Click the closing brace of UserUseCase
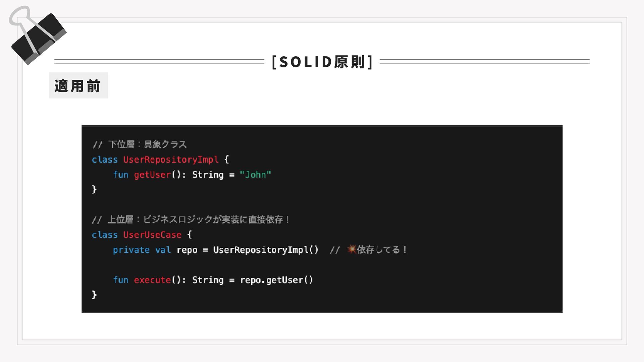Screen dimensions: 644x362 [x=94, y=295]
